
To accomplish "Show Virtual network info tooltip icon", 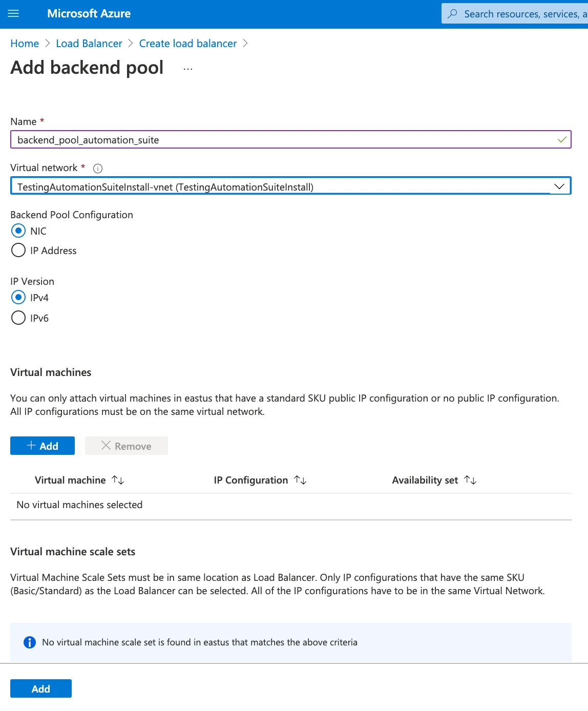I will pyautogui.click(x=98, y=168).
